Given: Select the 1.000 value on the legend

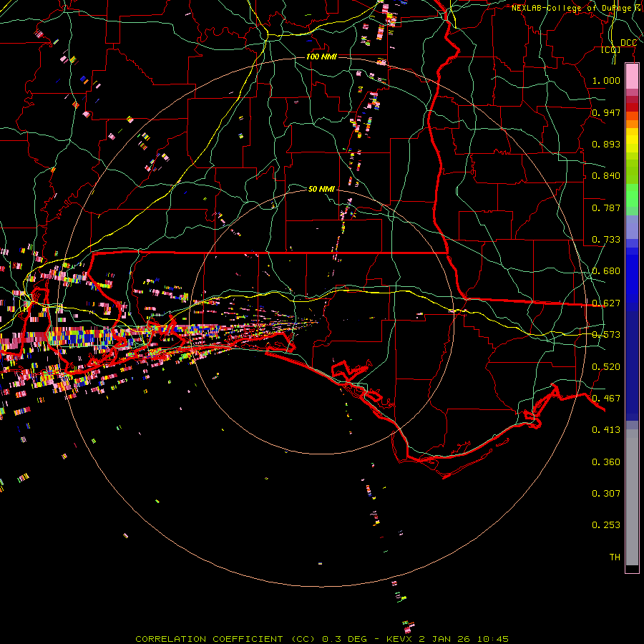Looking at the screenshot, I should [606, 81].
